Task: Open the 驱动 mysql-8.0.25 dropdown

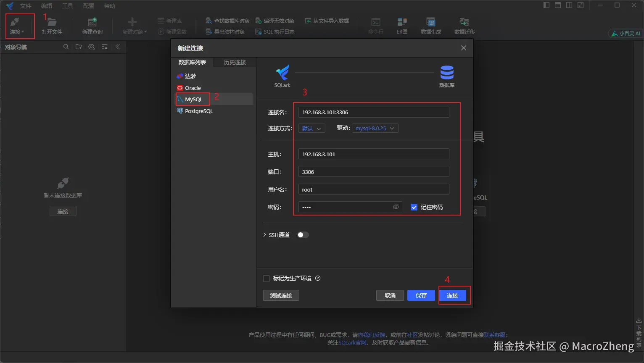Action: [375, 128]
